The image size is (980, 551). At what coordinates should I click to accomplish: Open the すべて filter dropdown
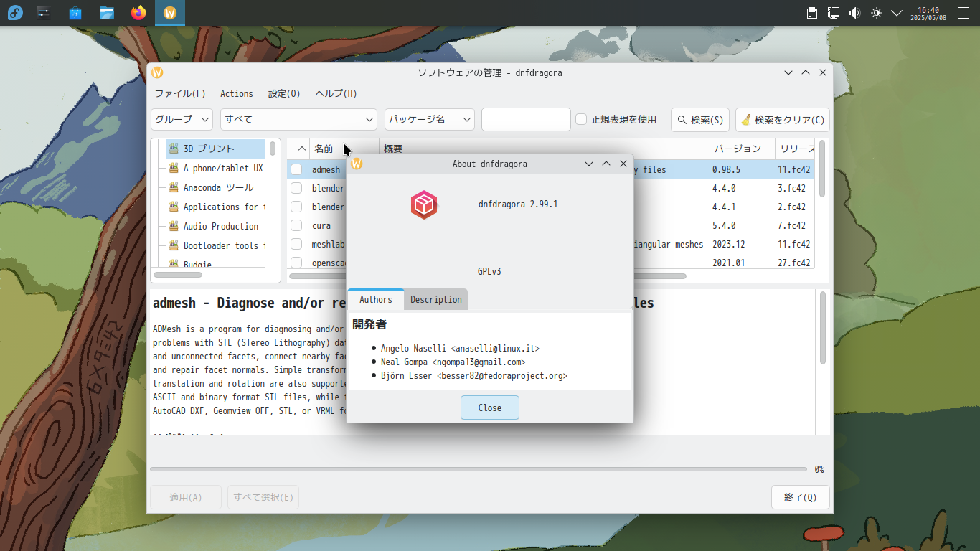(299, 119)
